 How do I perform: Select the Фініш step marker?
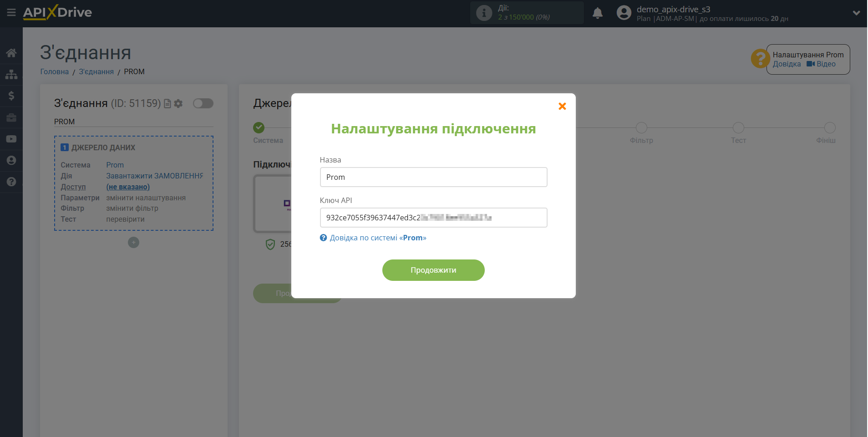[830, 128]
